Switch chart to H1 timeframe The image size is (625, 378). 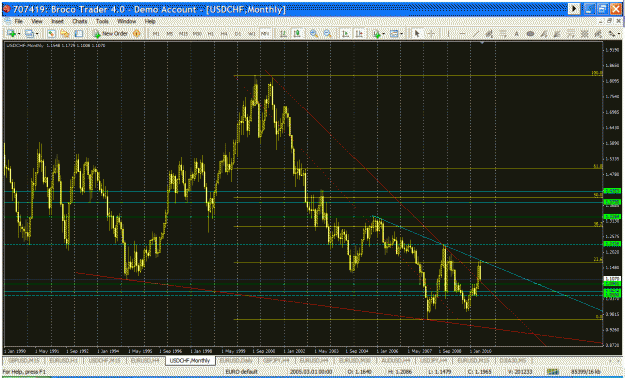(x=210, y=34)
